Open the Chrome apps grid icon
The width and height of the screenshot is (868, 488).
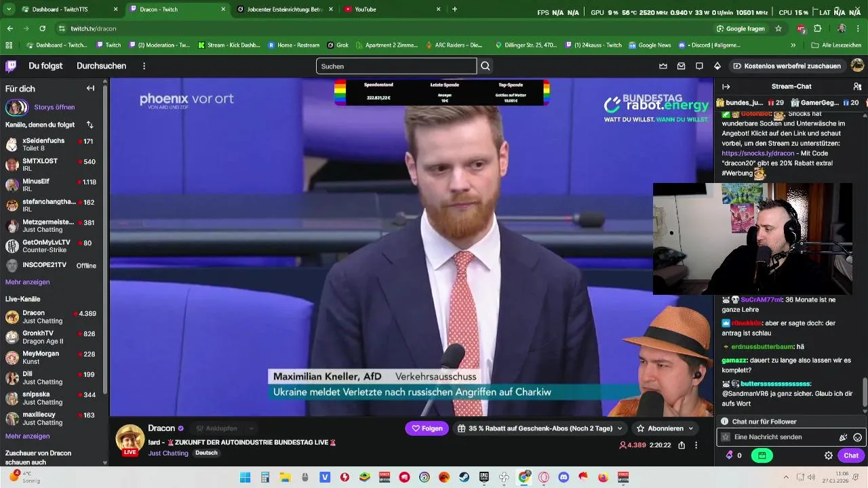9,45
